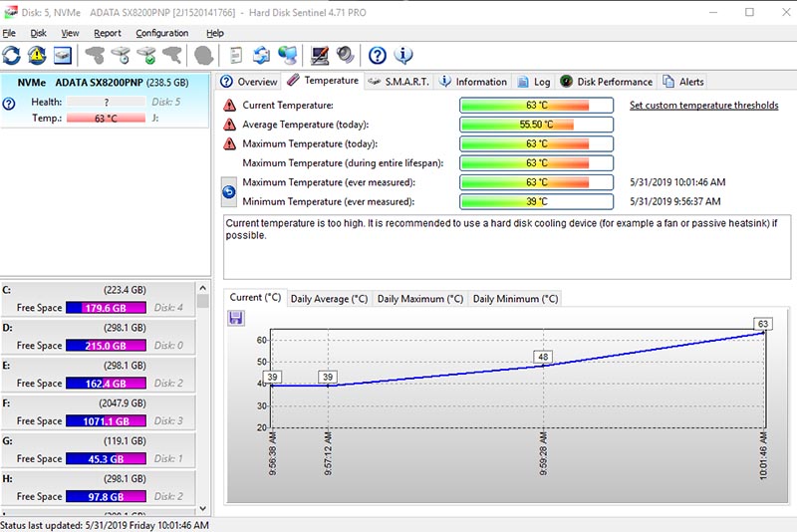Open the report document toolbar icon
The image size is (797, 532).
tap(236, 56)
